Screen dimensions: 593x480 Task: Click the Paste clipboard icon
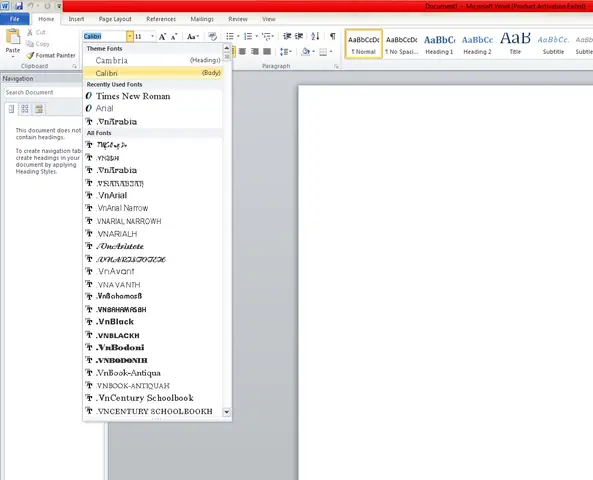tap(13, 37)
